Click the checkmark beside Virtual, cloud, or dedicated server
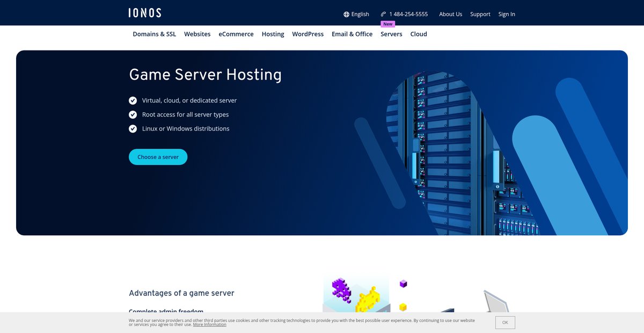This screenshot has width=644, height=333. click(x=133, y=100)
